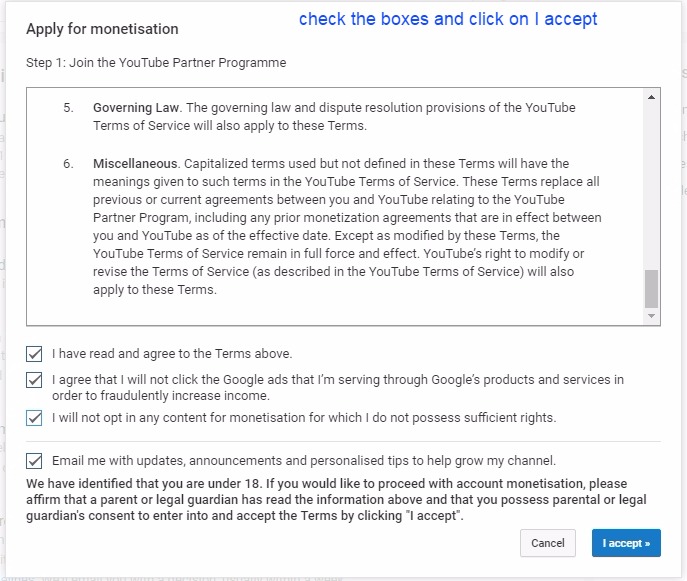Click the 'I have read and agree' label text
The height and width of the screenshot is (581, 687).
pos(172,354)
